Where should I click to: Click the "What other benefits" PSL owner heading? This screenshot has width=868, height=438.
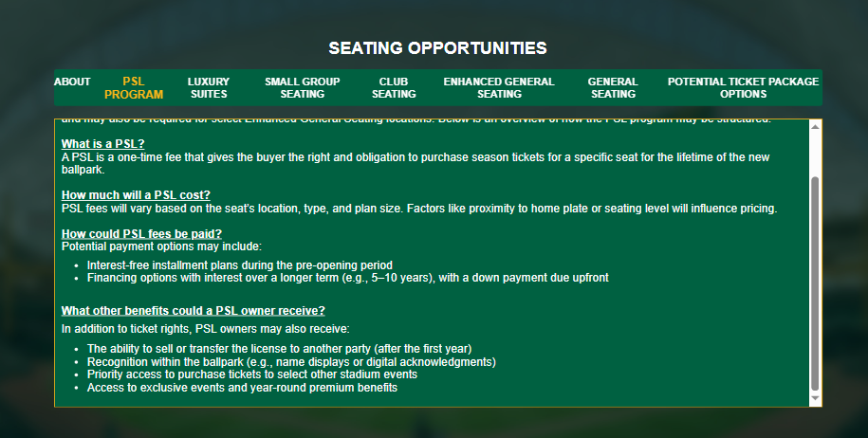194,311
